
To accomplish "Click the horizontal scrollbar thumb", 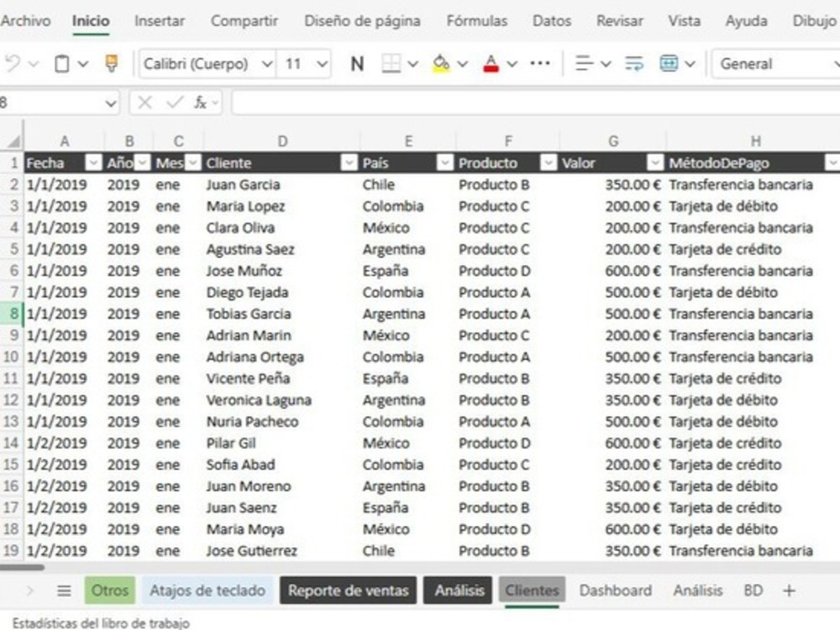I will tap(22, 567).
